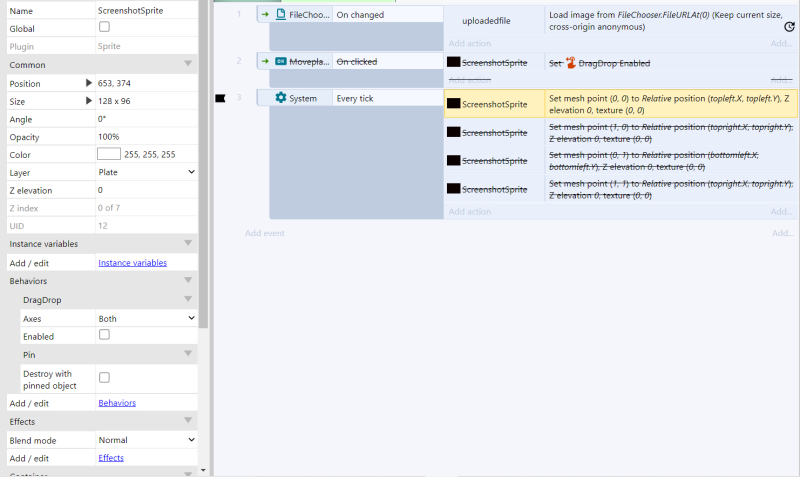800x477 pixels.
Task: Click the properties panel scrollbar thumb
Action: click(x=203, y=163)
